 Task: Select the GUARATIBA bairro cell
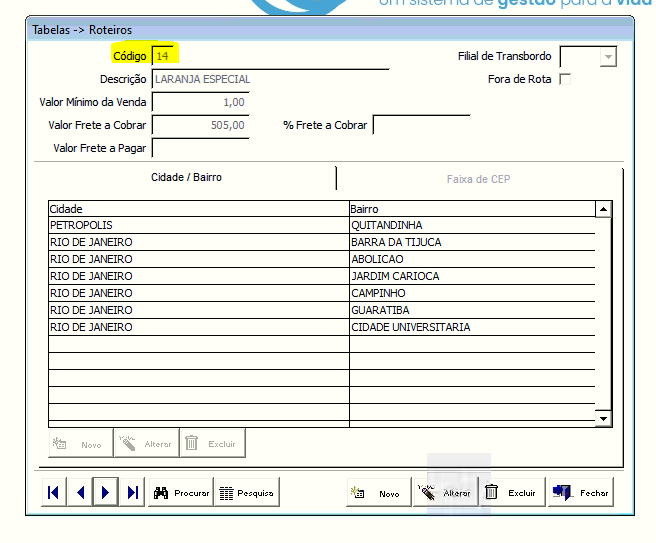coord(470,311)
